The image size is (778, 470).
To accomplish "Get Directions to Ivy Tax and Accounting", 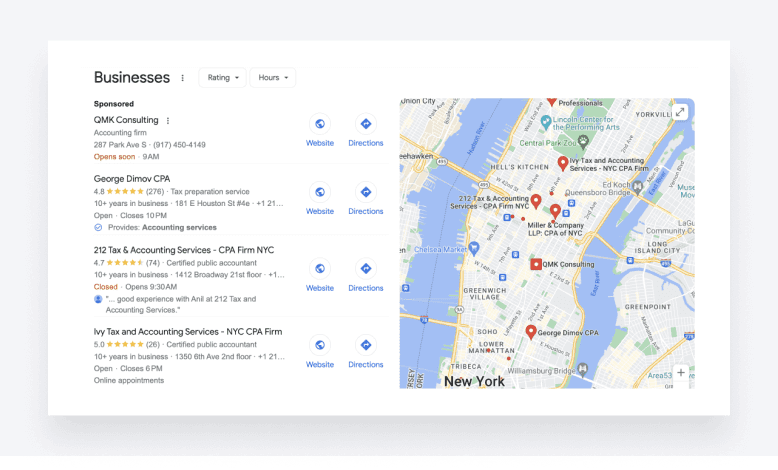I will pos(366,345).
